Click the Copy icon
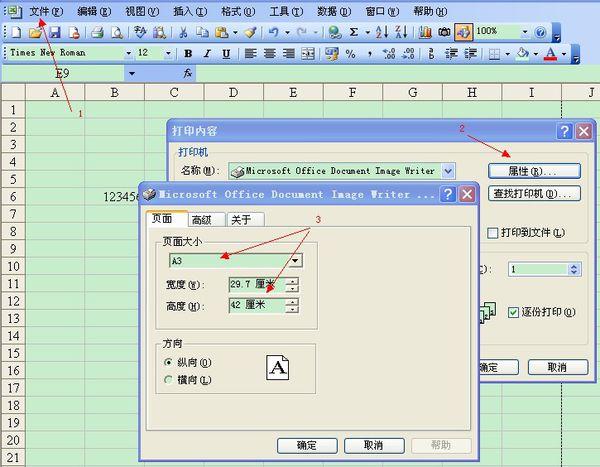The height and width of the screenshot is (467, 600). click(202, 33)
